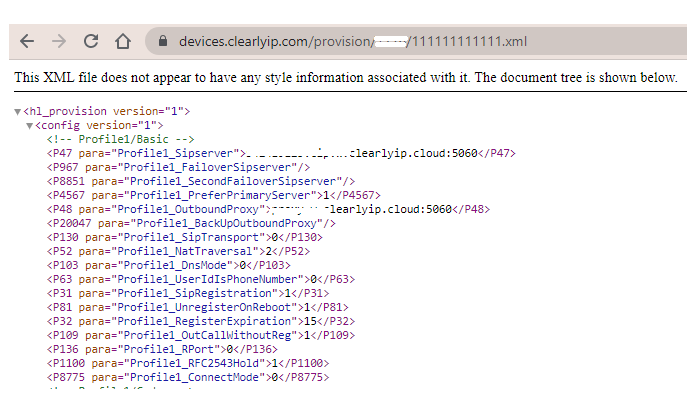Image resolution: width=697 pixels, height=417 pixels.
Task: Click the browser forward arrow
Action: [59, 42]
